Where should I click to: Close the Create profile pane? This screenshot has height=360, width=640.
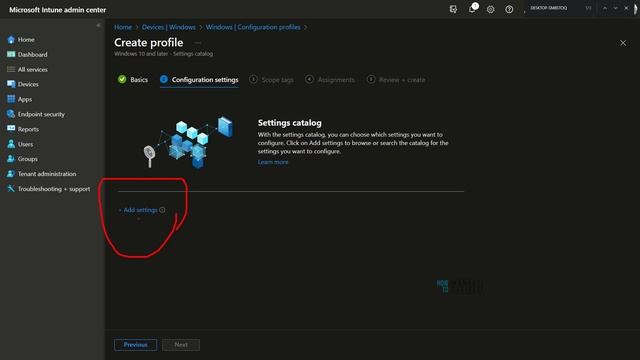point(623,43)
